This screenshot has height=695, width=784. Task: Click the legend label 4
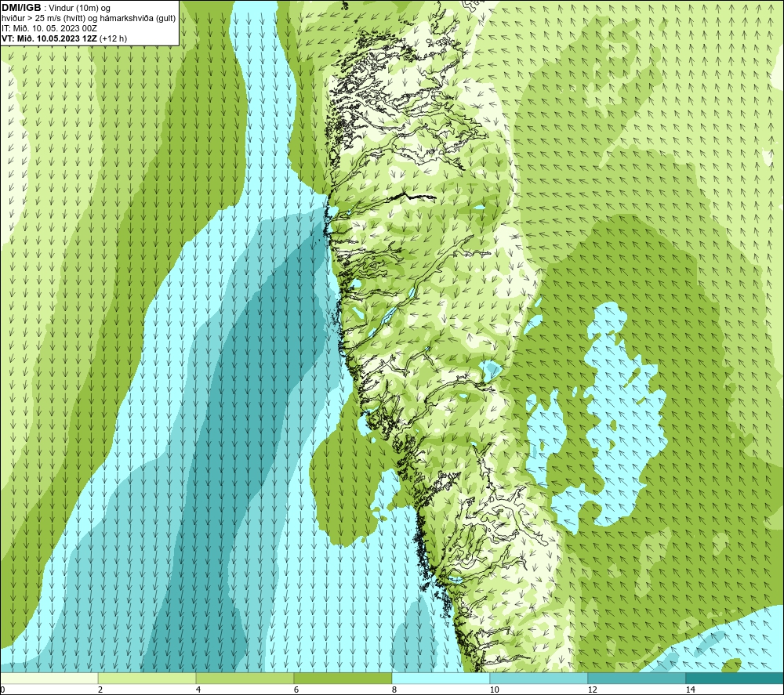point(198,690)
